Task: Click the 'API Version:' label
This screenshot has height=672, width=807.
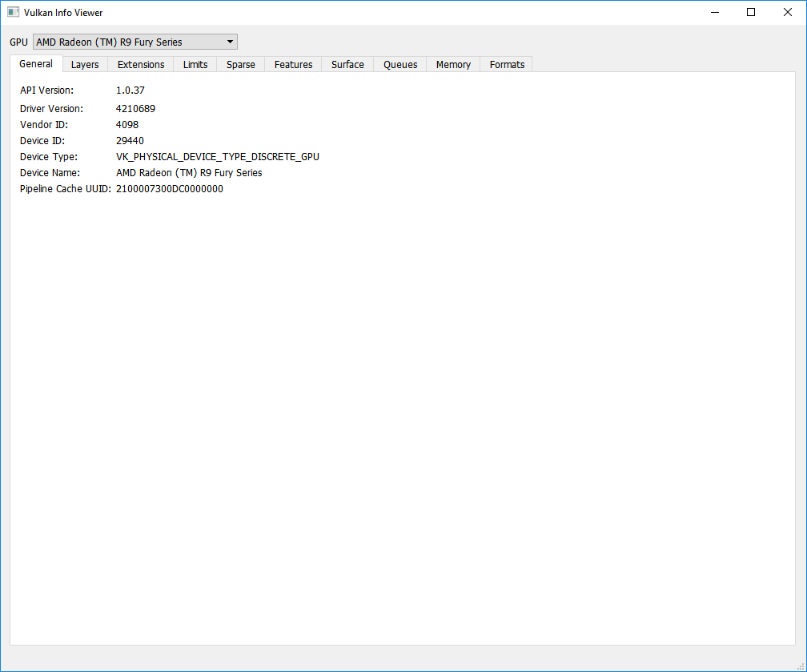Action: pos(46,91)
